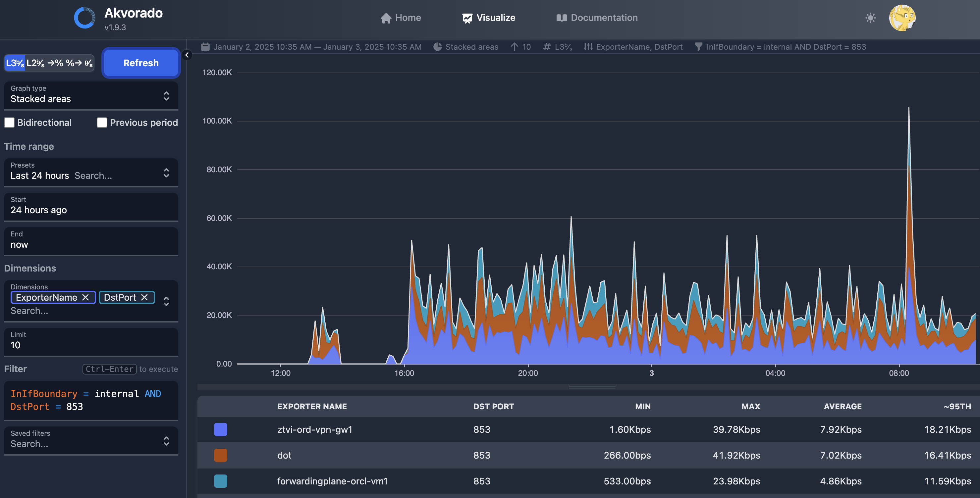Select packets per second units

click(x=89, y=63)
